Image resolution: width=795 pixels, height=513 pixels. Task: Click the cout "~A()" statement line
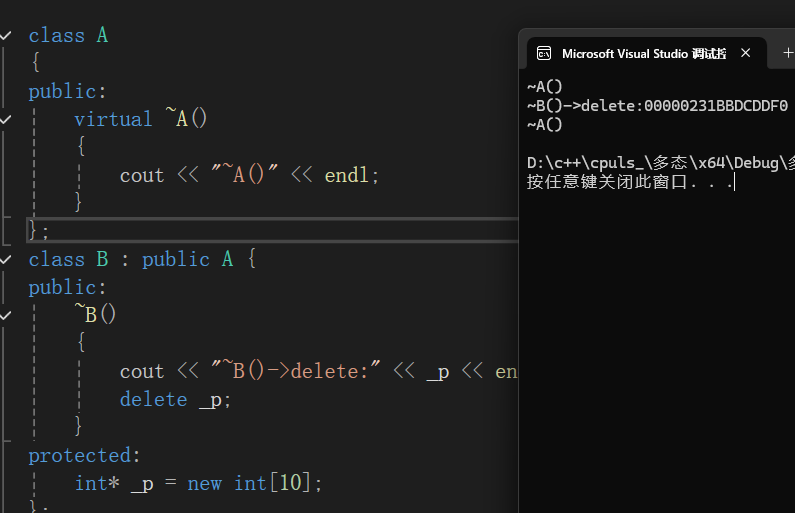249,175
